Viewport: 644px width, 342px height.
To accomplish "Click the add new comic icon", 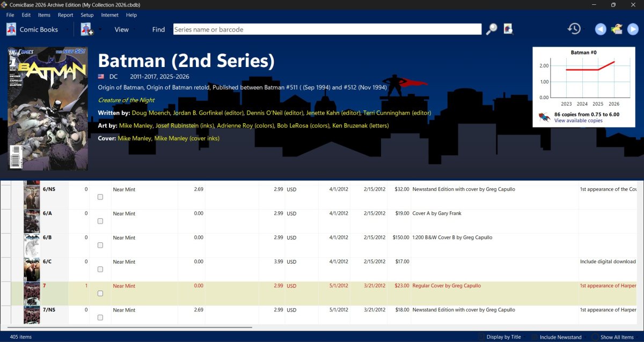I will [x=87, y=29].
